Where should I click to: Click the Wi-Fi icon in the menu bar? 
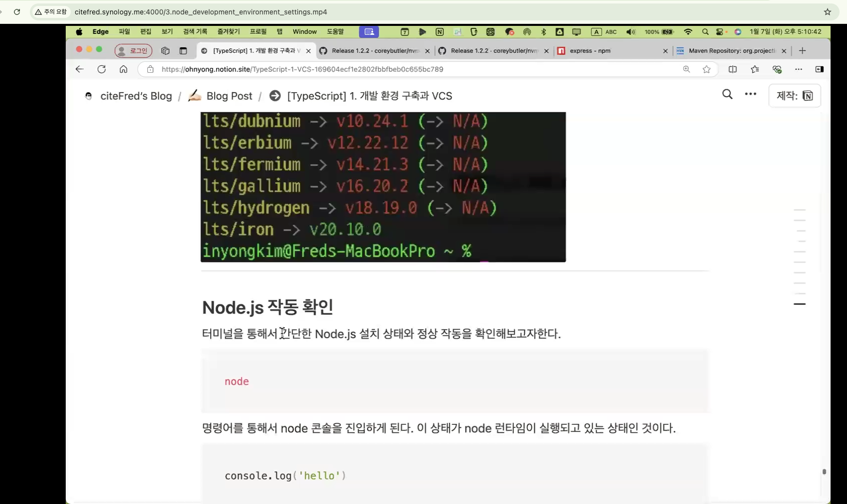pos(688,32)
